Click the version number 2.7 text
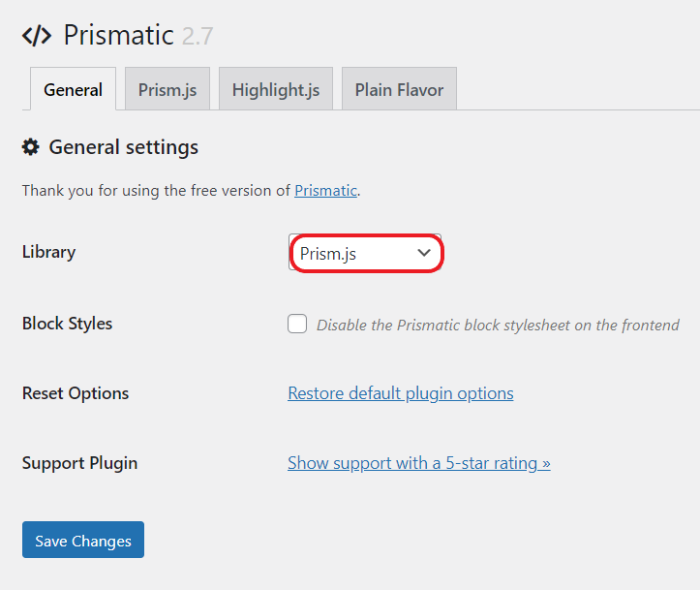The image size is (700, 590). point(198,36)
